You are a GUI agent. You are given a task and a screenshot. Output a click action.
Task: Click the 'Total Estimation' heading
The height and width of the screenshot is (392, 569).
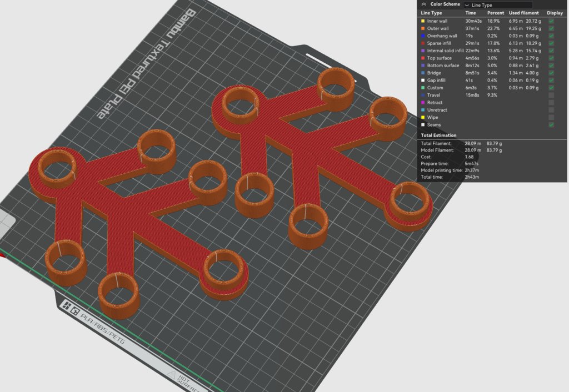tap(439, 135)
